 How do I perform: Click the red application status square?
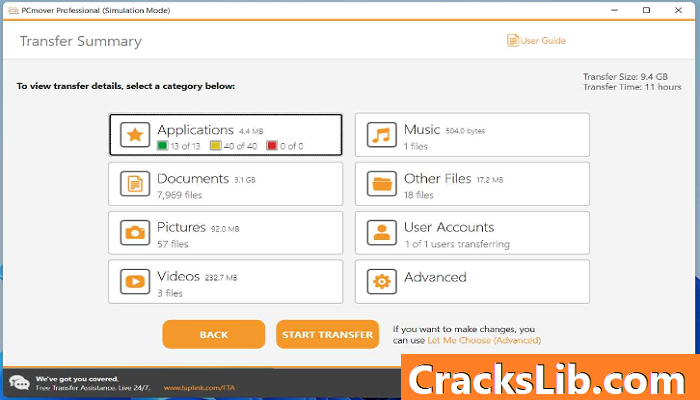click(271, 146)
